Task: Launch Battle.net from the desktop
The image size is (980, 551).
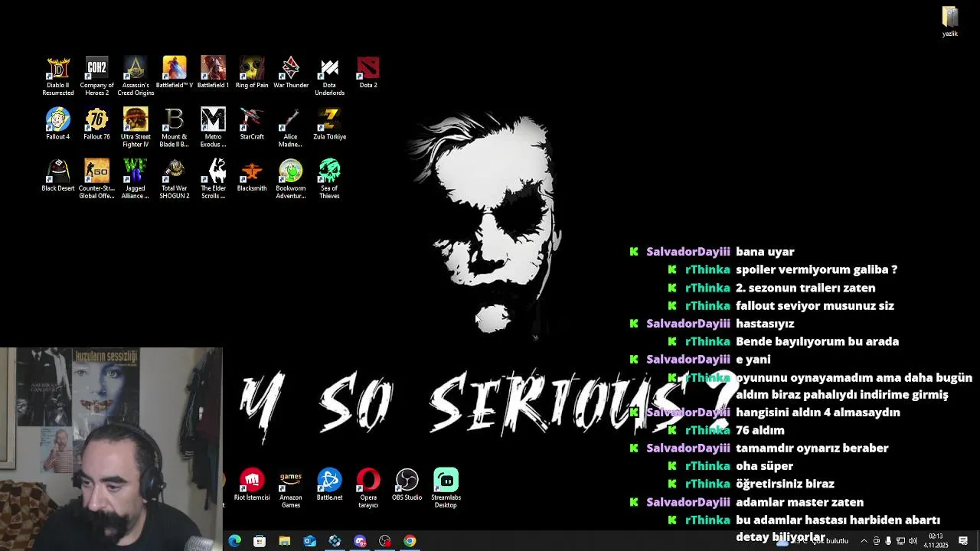Action: click(329, 484)
